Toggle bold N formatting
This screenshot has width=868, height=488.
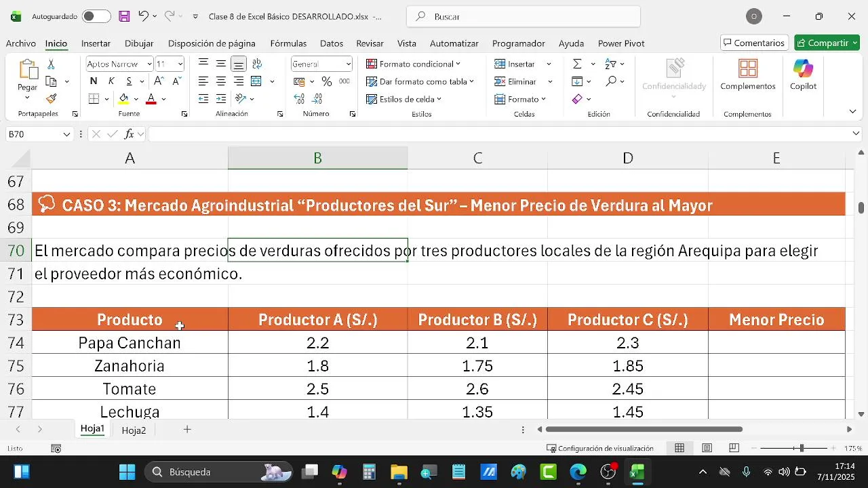[94, 81]
